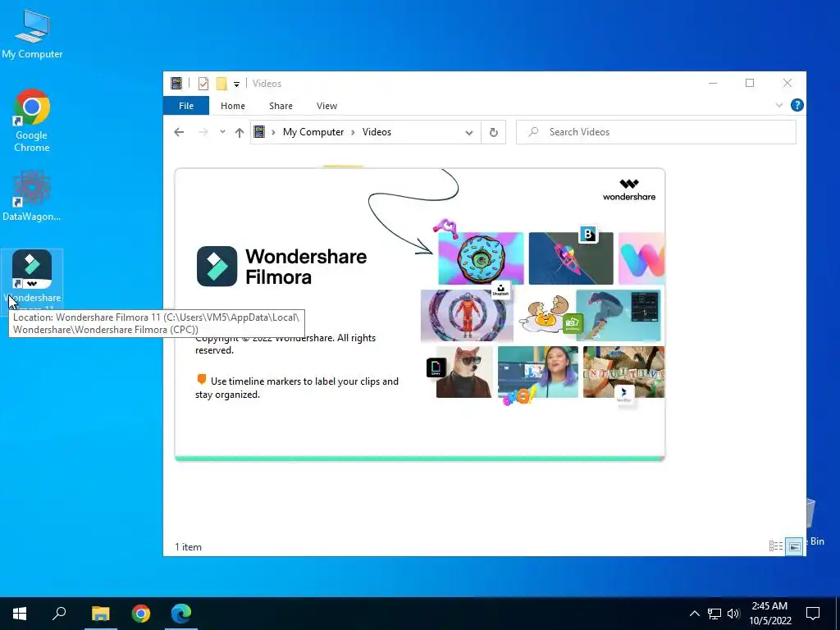Image resolution: width=840 pixels, height=630 pixels.
Task: Select the DataWagon desktop shortcut
Action: coord(32,195)
